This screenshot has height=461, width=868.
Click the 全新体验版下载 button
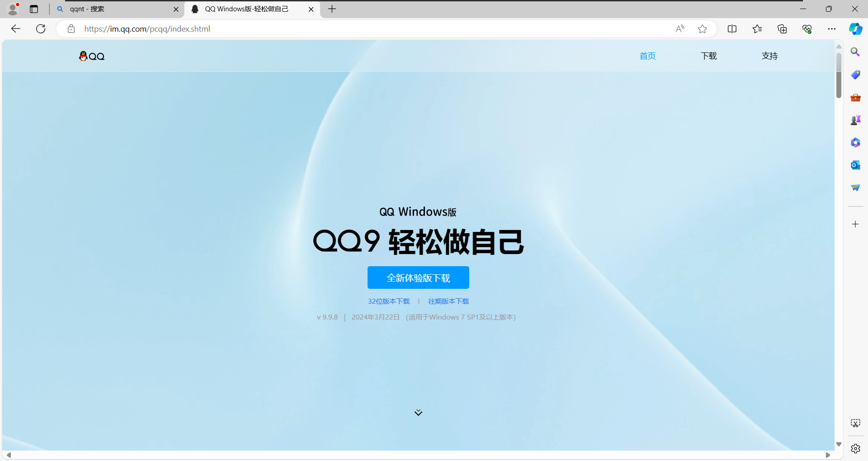coord(418,278)
